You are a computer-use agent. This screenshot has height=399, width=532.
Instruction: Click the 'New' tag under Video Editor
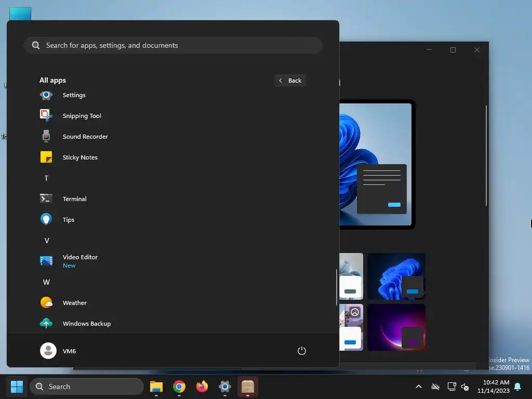[69, 265]
